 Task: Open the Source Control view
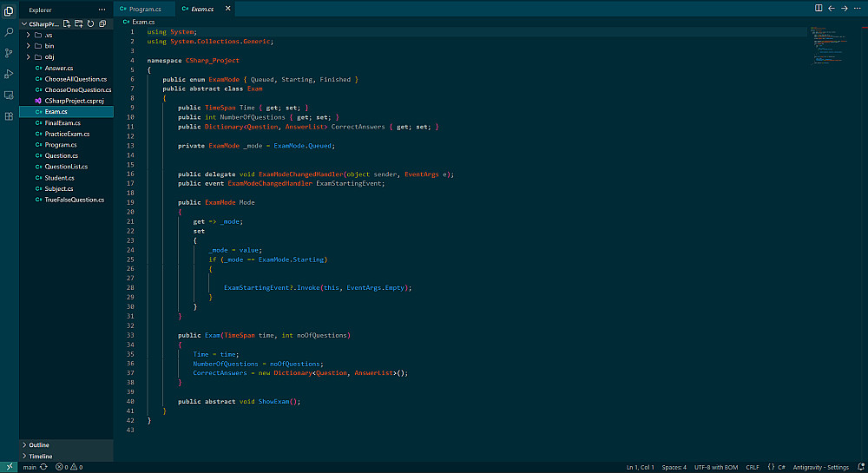tap(9, 52)
